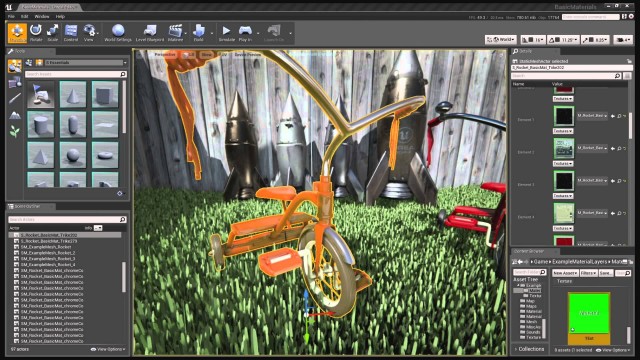Click the Scene Outliner vertical scrollbar

click(124, 277)
